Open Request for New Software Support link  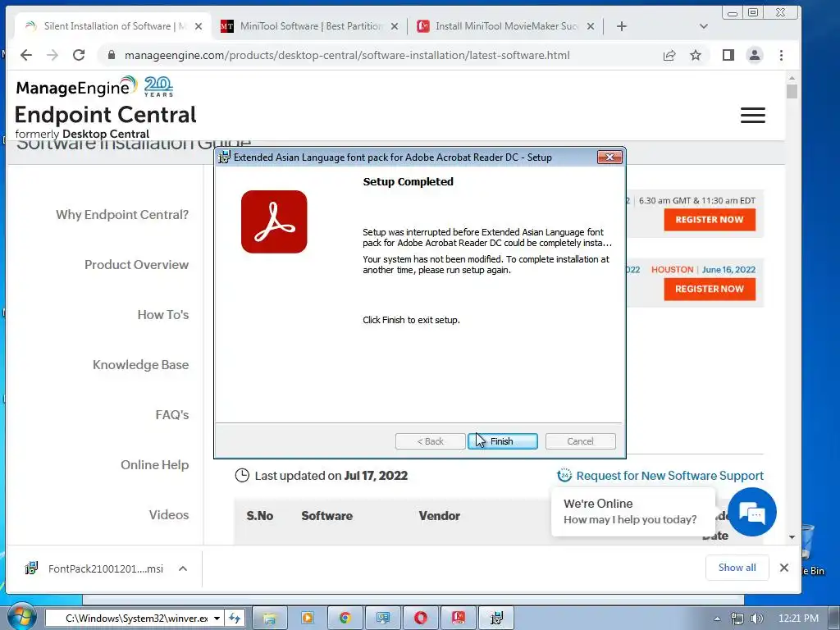[669, 476]
